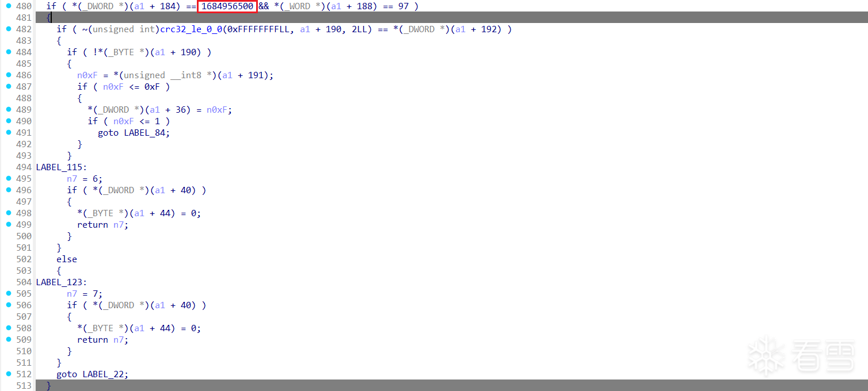The height and width of the screenshot is (391, 868).
Task: Click offset 184 in the line 480 expression
Action: [x=167, y=6]
